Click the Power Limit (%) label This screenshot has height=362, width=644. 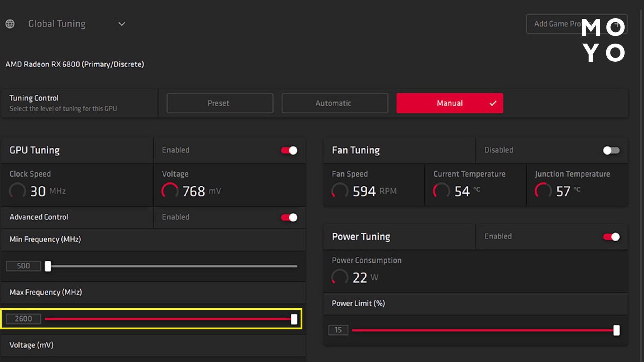click(x=359, y=303)
